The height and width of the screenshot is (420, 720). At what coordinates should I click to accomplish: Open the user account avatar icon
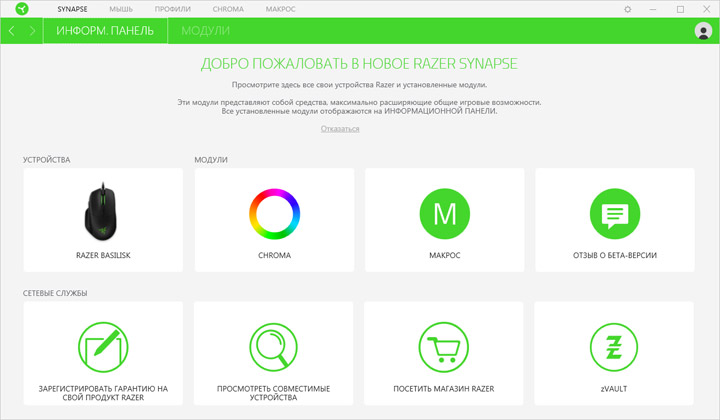pyautogui.click(x=703, y=31)
